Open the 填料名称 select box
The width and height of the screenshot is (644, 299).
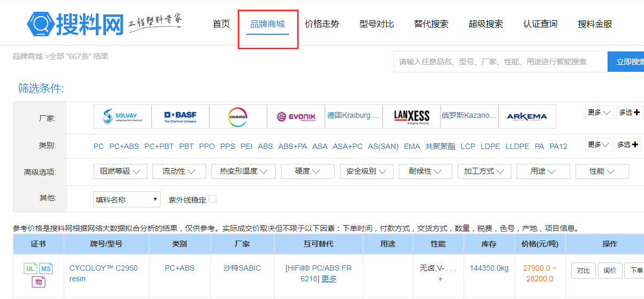click(126, 199)
